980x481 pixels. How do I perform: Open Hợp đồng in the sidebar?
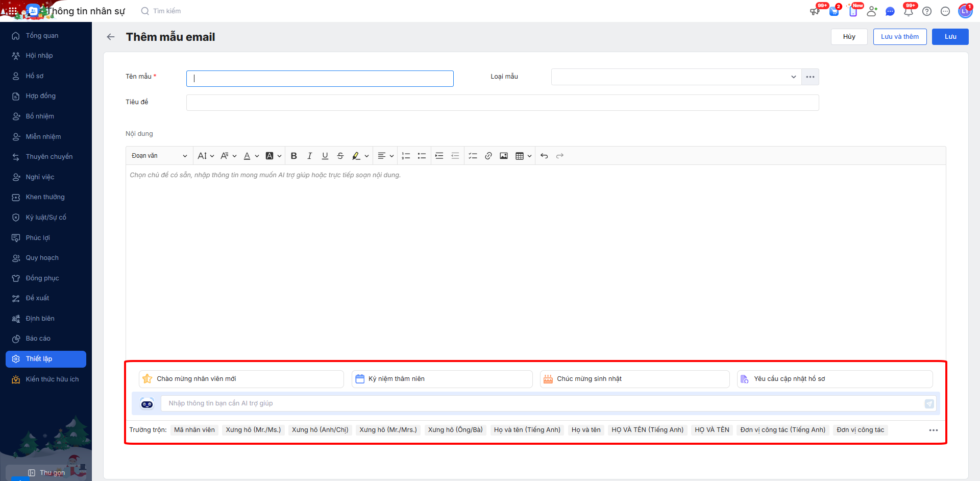41,96
